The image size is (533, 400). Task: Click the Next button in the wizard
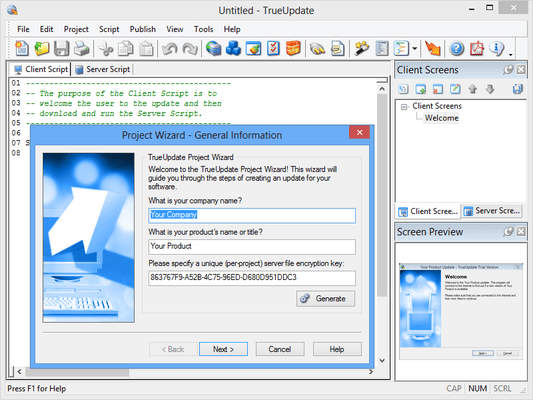(x=223, y=349)
